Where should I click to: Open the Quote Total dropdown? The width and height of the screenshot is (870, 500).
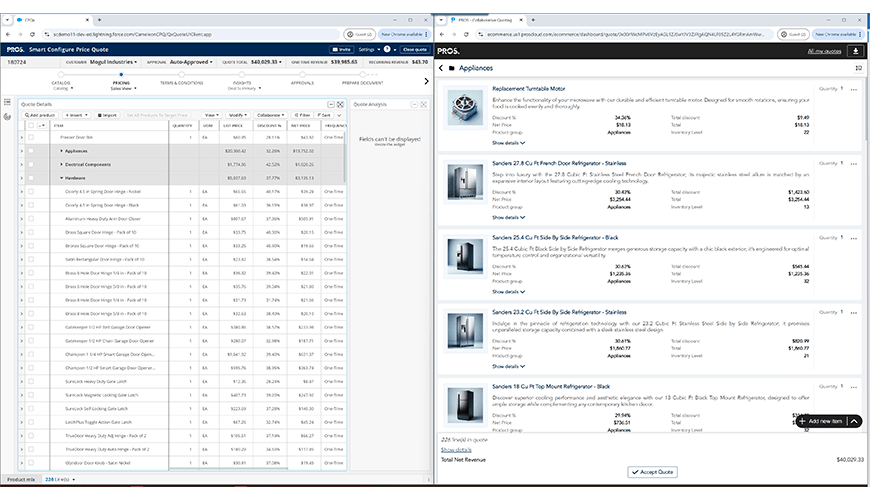(266, 62)
